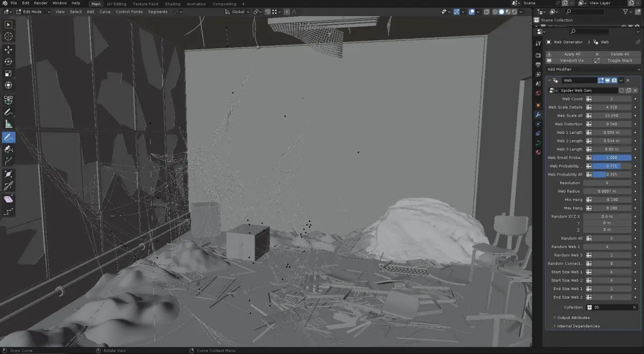Open the Edit Mode selector dropdown

click(x=28, y=11)
